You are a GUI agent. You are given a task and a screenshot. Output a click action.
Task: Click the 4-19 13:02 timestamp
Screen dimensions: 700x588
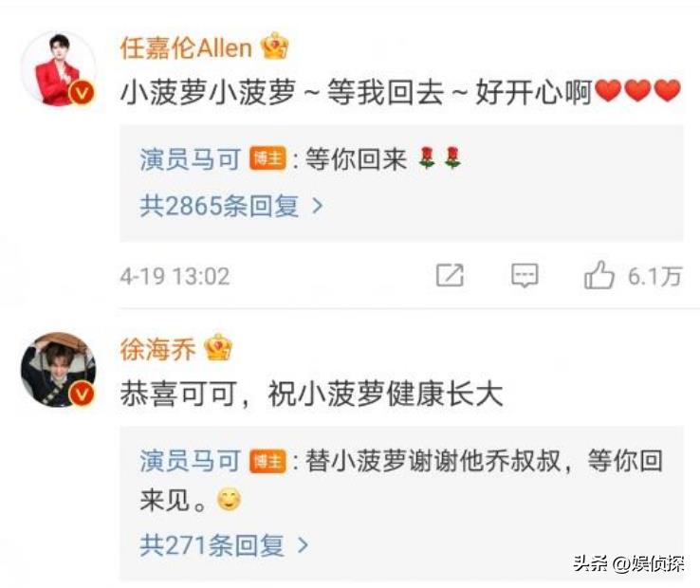click(175, 276)
